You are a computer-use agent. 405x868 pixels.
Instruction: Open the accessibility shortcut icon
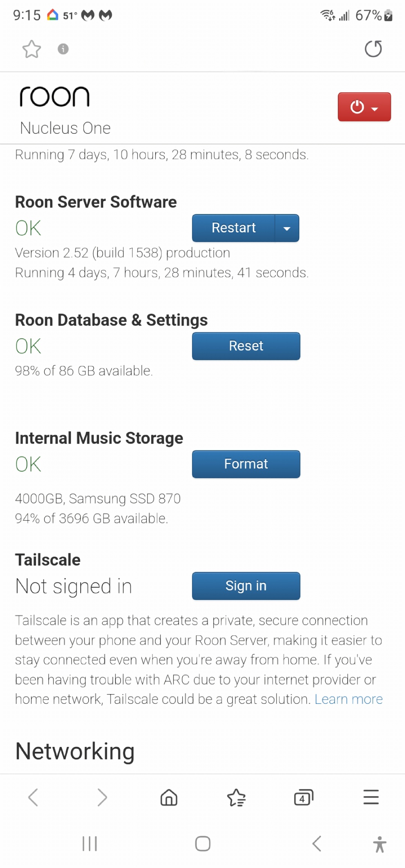379,844
